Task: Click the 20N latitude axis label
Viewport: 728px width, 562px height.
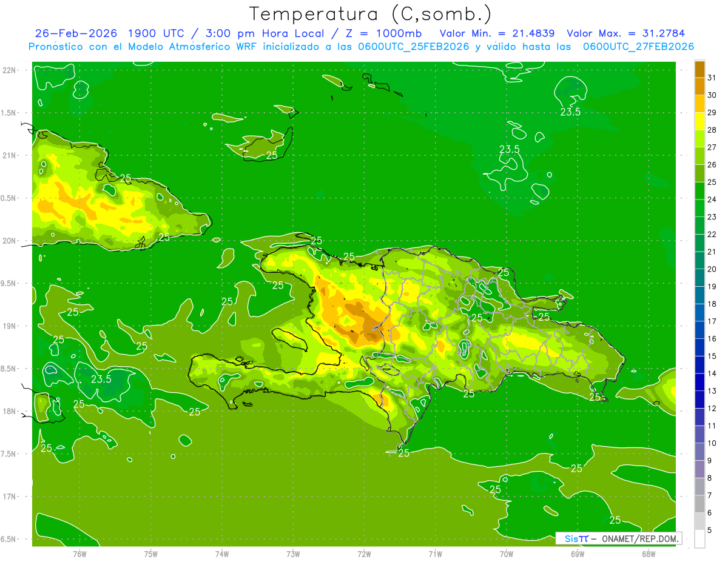Action: [x=10, y=241]
